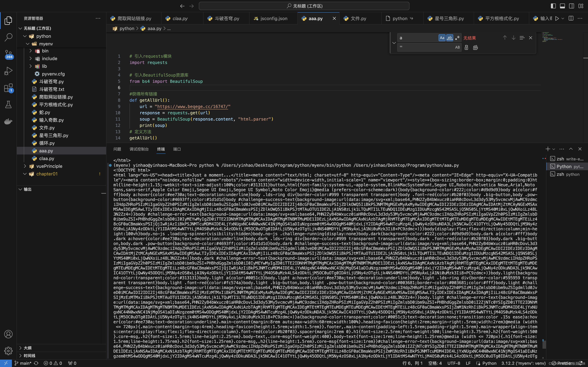
Task: Click the main* git branch status item
Action: (25, 363)
